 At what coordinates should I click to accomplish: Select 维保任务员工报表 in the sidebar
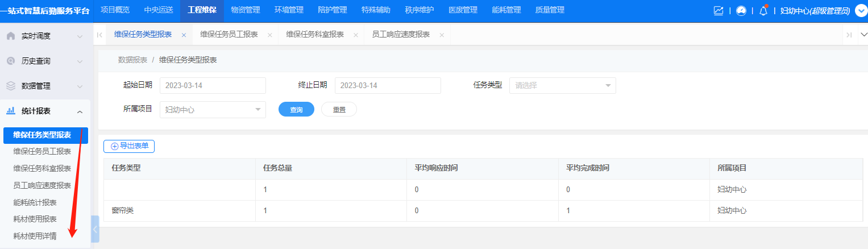pos(42,151)
